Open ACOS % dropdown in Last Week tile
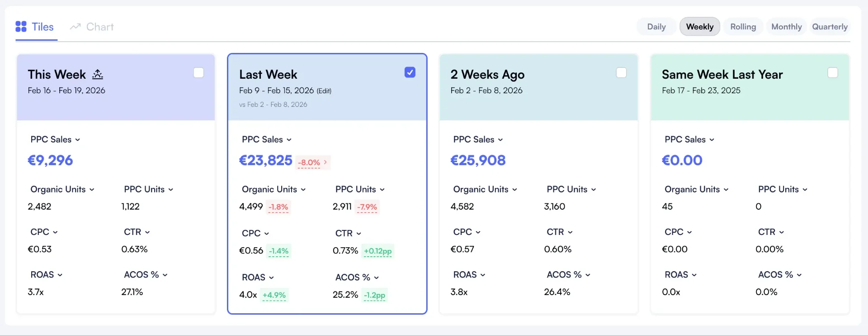 coord(357,278)
